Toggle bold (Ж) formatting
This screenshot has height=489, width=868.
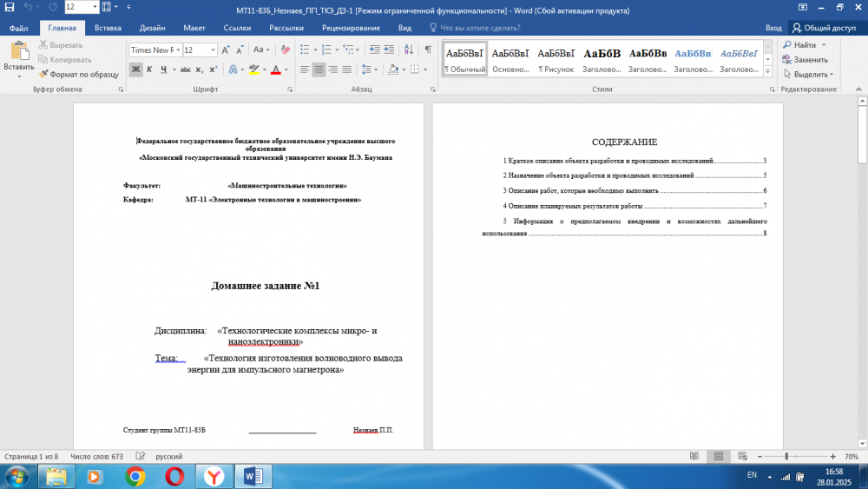pyautogui.click(x=136, y=69)
